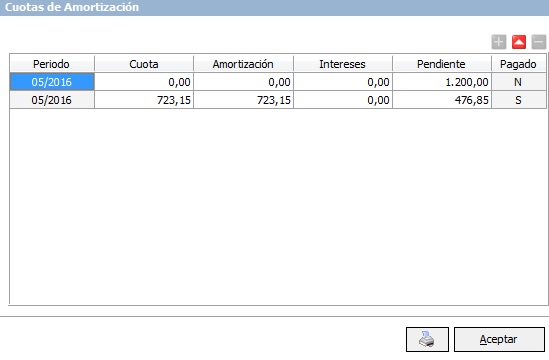This screenshot has width=549, height=360.
Task: Click the grey plus add-row icon
Action: pyautogui.click(x=499, y=42)
